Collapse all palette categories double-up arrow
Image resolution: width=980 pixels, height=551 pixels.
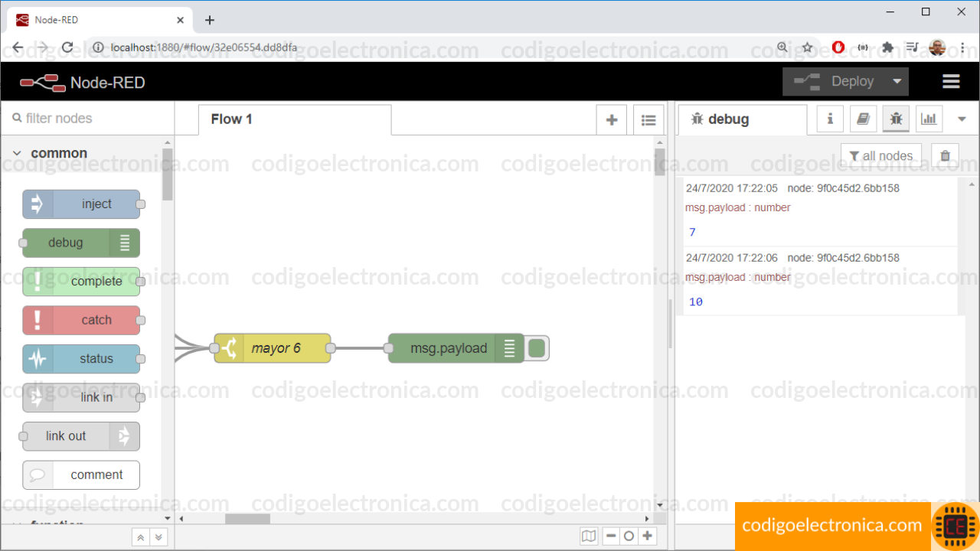(x=141, y=538)
